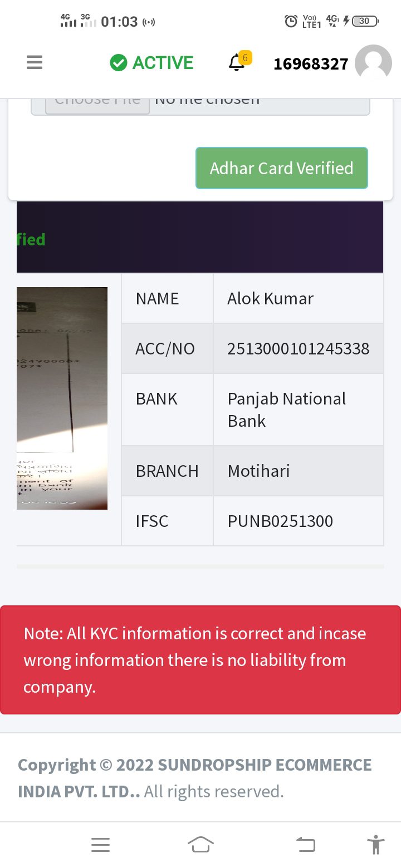Tap the green ACTIVE checkmark icon

(118, 63)
